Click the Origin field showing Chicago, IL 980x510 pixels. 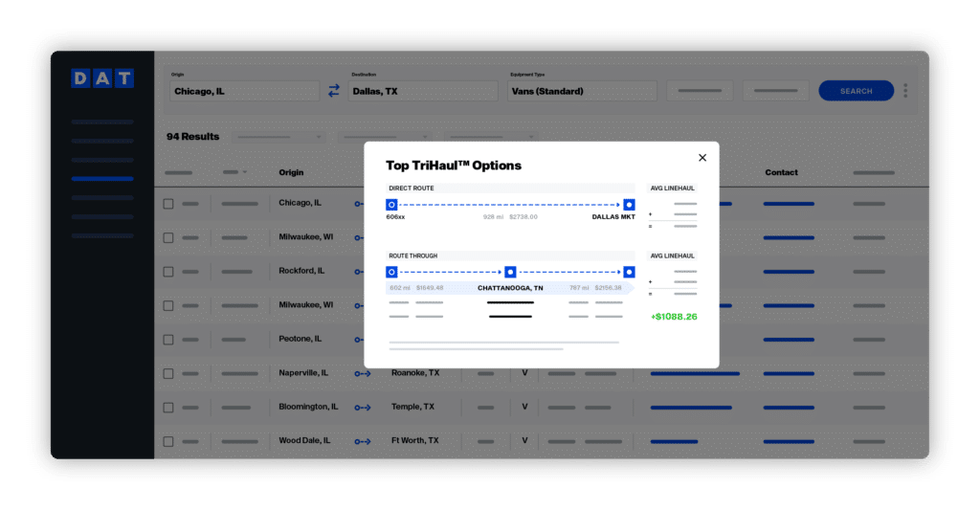pos(244,91)
